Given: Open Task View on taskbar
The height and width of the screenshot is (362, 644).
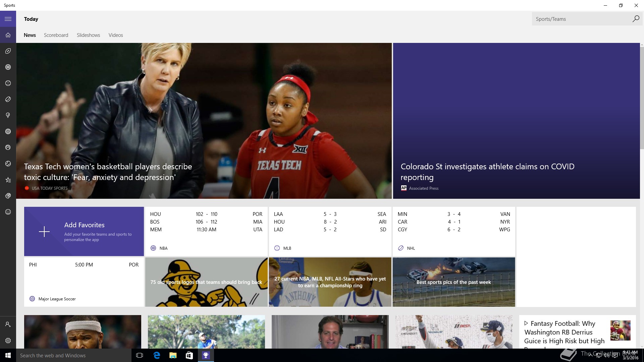Looking at the screenshot, I should (140, 355).
